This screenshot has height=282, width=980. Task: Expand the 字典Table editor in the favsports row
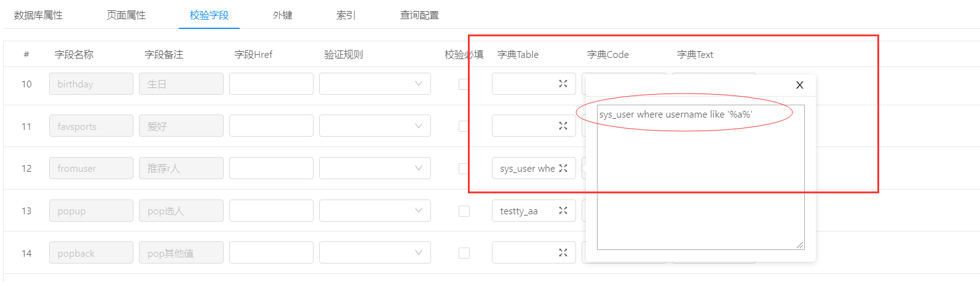[563, 126]
